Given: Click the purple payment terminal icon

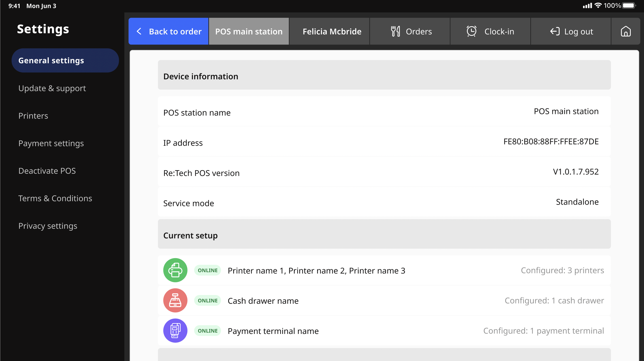Looking at the screenshot, I should pos(175,331).
